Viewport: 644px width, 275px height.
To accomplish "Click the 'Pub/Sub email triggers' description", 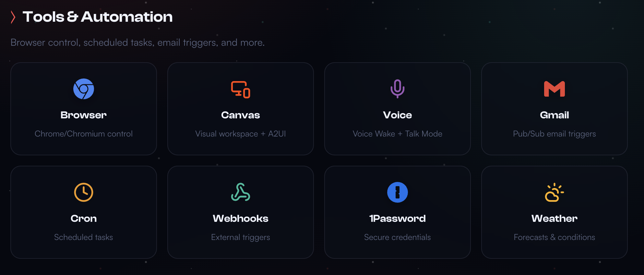I will (555, 134).
